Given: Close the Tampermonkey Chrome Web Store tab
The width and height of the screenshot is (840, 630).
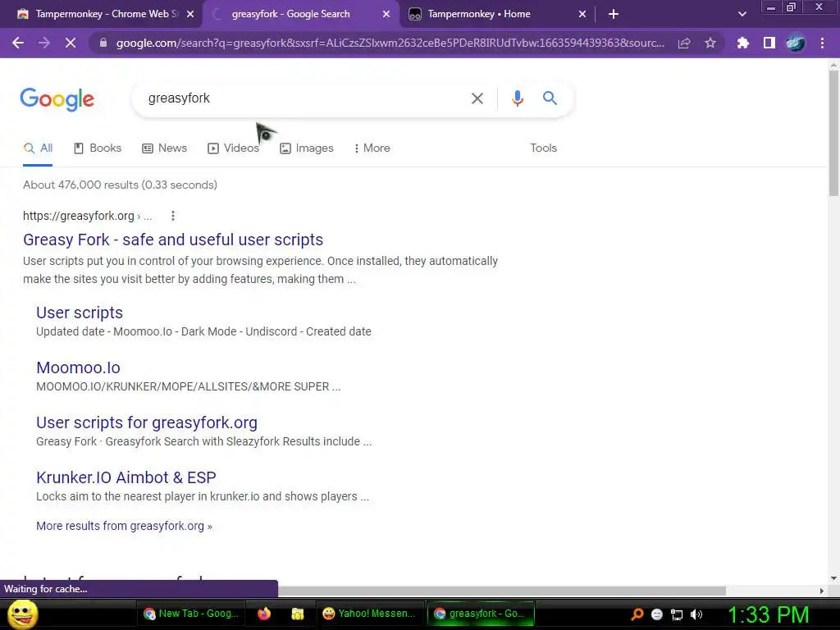Looking at the screenshot, I should 190,14.
